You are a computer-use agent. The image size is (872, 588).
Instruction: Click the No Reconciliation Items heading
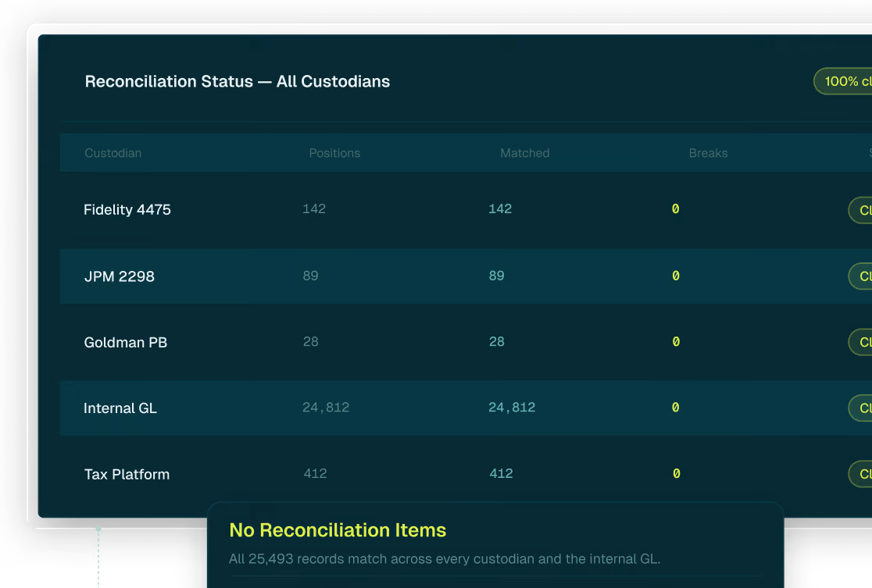[338, 530]
